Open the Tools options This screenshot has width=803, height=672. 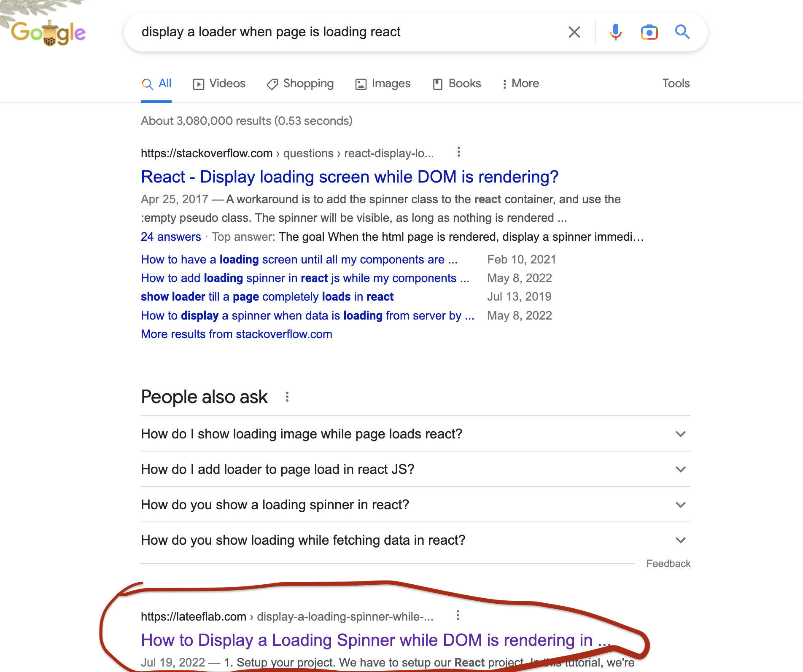(676, 83)
